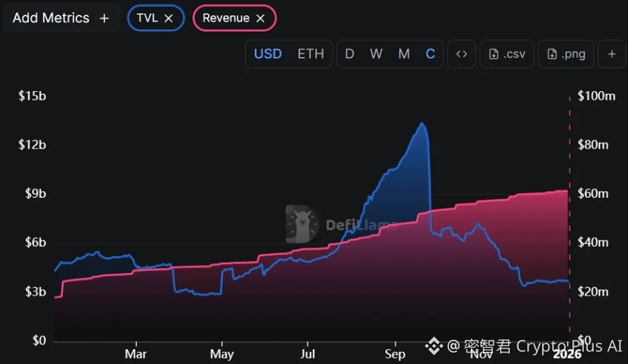Screen dimensions: 628x364
Task: Click the $100m right axis label
Action: coord(596,96)
